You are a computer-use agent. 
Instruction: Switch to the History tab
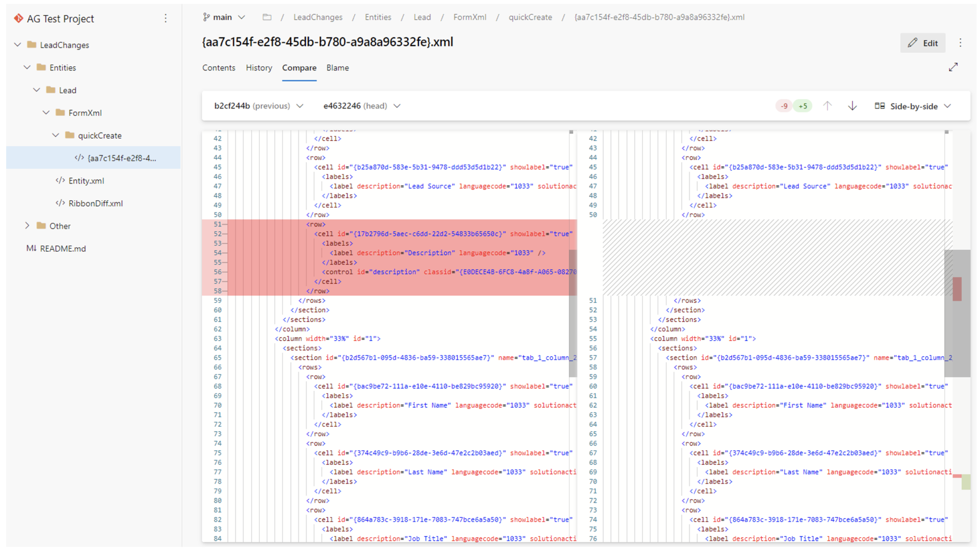click(259, 67)
